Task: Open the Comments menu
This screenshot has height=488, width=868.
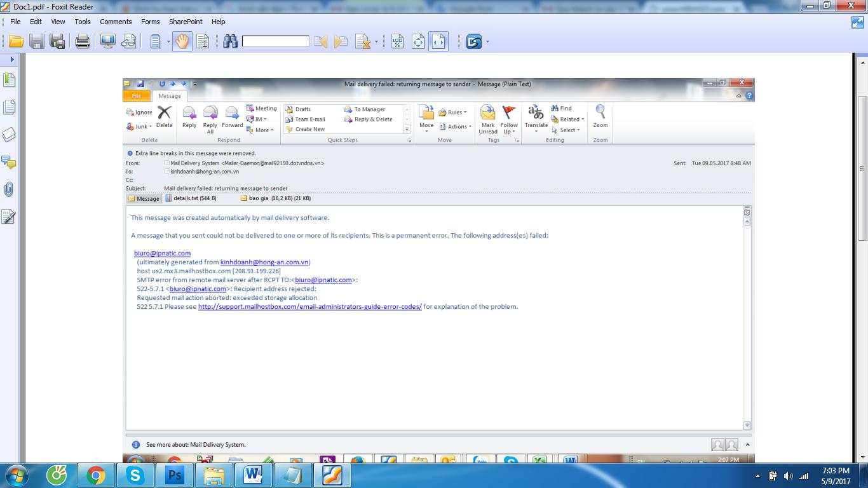Action: [116, 22]
